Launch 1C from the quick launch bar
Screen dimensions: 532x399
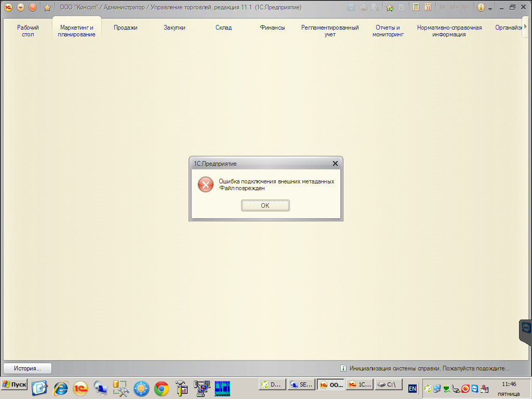[81, 389]
